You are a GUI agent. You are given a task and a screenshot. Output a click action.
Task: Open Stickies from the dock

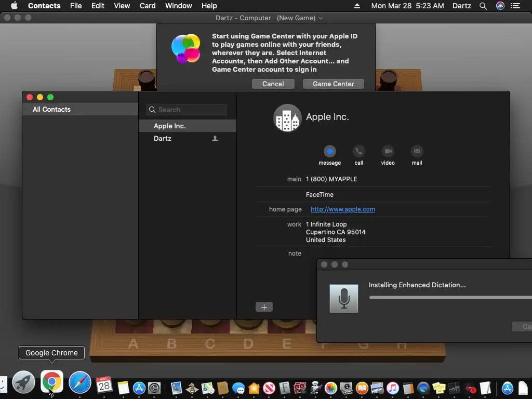[438, 388]
